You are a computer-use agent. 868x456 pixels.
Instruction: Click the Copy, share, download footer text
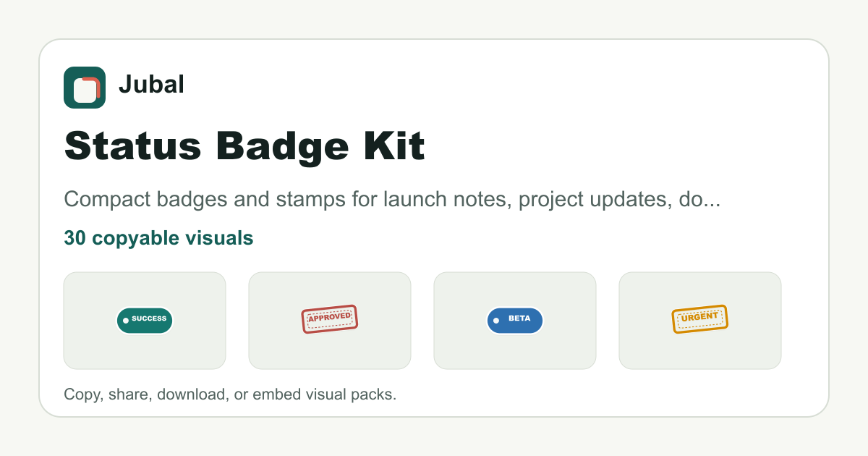(230, 395)
